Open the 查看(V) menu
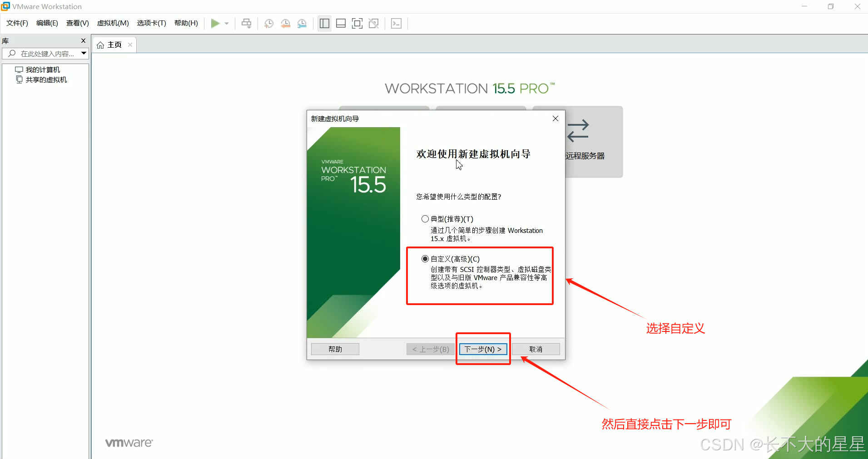868x459 pixels. [78, 23]
